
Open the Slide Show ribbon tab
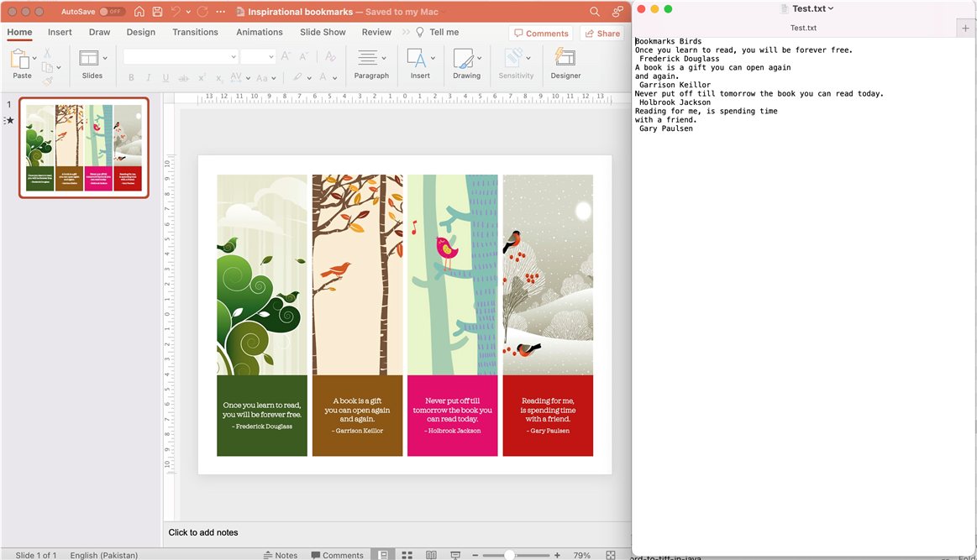[323, 32]
